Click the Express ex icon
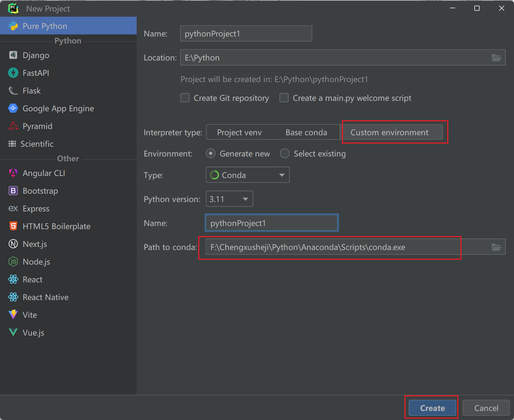The image size is (514, 420). click(x=13, y=208)
